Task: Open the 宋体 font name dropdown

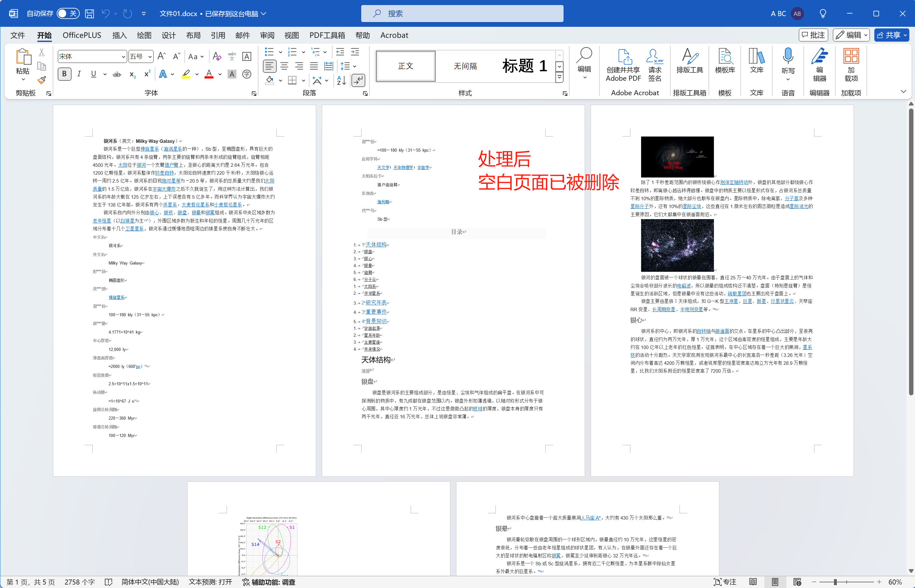Action: [x=123, y=56]
